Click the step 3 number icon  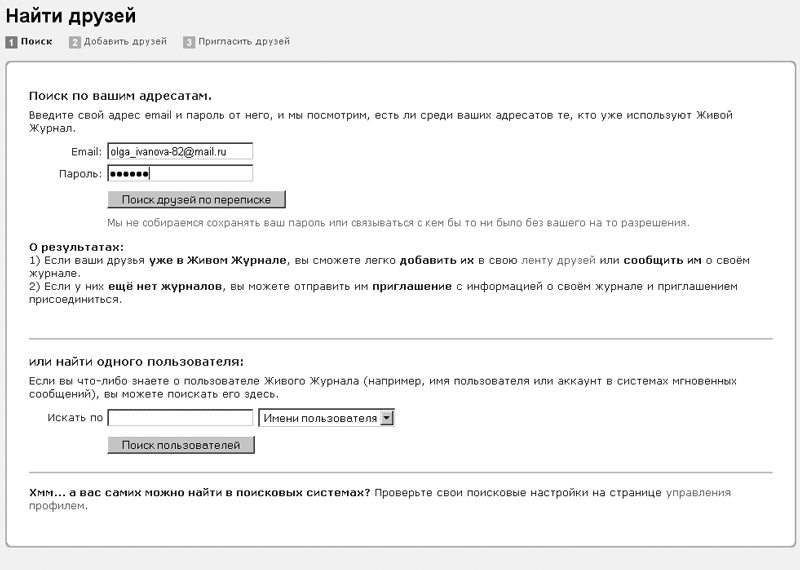click(188, 42)
